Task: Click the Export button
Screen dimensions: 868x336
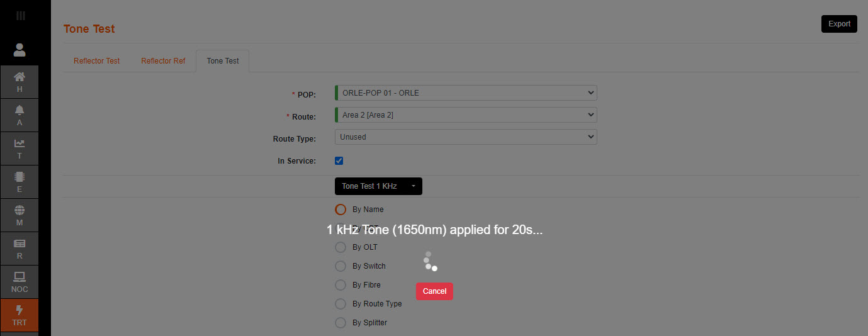Action: click(839, 24)
